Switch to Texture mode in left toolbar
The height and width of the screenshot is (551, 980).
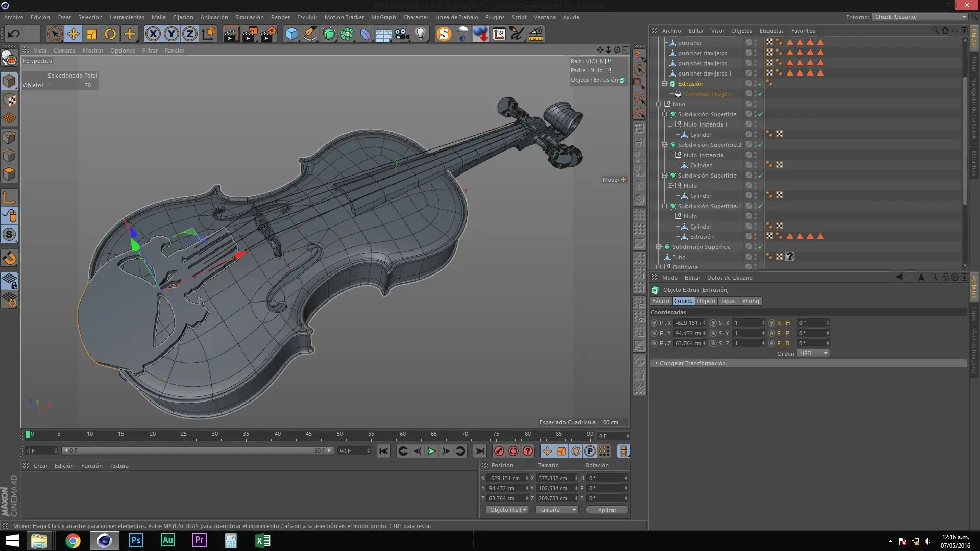point(9,100)
